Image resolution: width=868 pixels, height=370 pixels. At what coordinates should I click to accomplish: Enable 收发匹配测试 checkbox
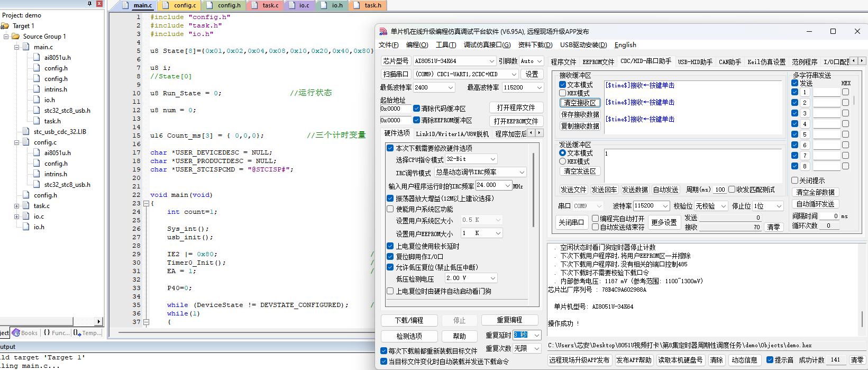(x=732, y=189)
